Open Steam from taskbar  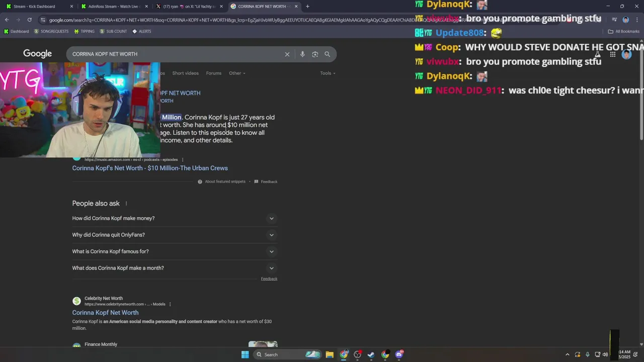click(x=371, y=354)
